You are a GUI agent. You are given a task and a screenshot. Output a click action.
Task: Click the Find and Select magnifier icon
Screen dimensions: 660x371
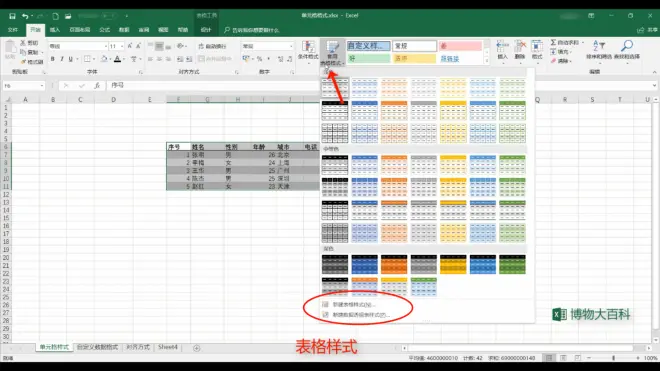(627, 45)
